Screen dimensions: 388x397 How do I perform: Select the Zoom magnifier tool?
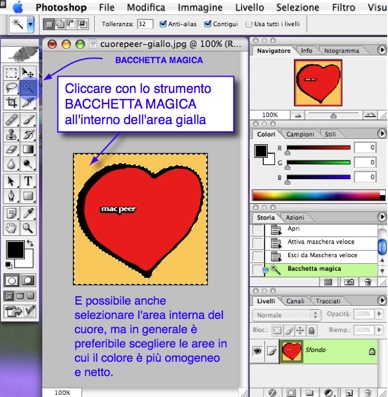point(28,228)
